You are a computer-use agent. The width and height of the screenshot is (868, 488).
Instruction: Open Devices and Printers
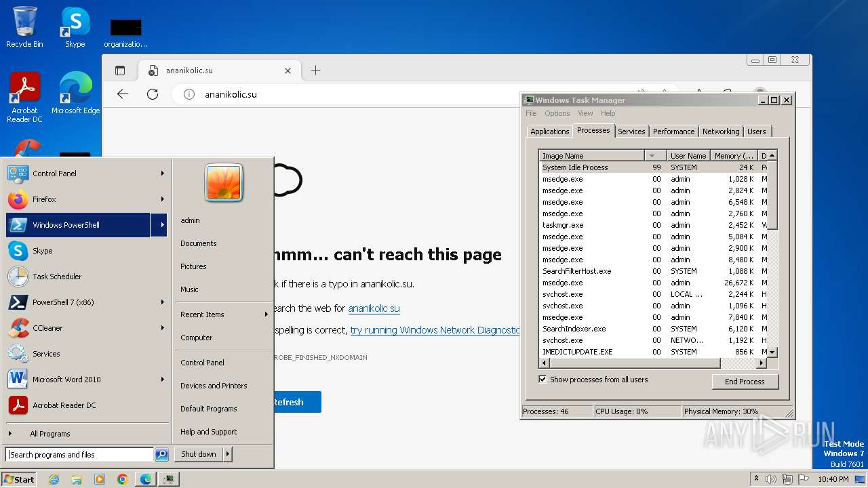click(x=214, y=386)
